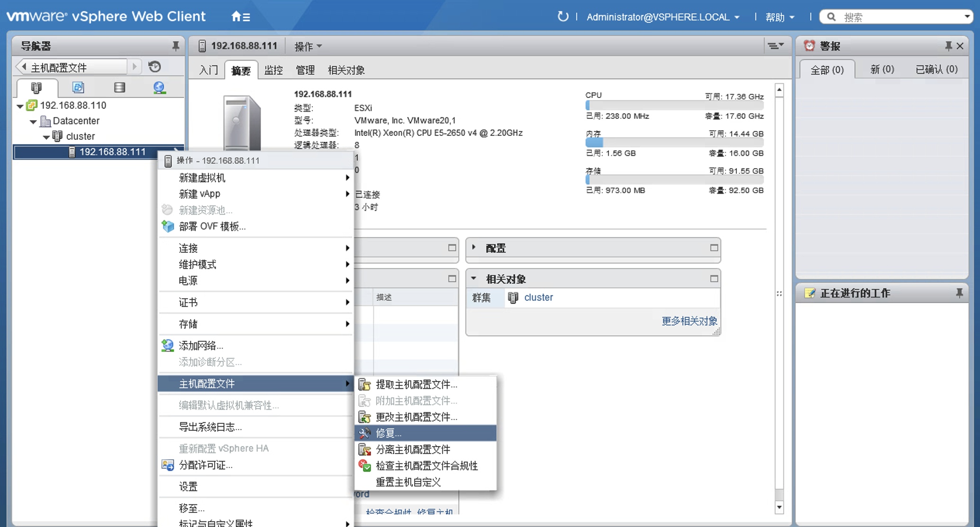Select the Networking view icon
The width and height of the screenshot is (980, 527).
pyautogui.click(x=159, y=88)
